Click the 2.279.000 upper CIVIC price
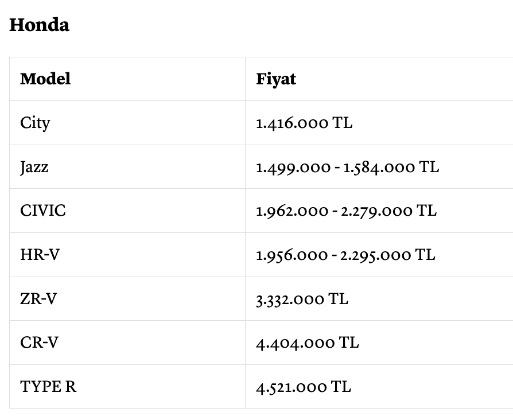Image resolution: width=513 pixels, height=420 pixels. coord(376,211)
